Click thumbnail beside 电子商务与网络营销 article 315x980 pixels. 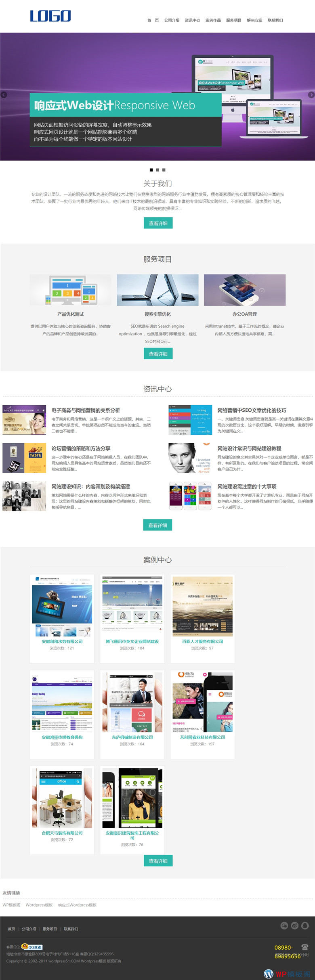(24, 420)
